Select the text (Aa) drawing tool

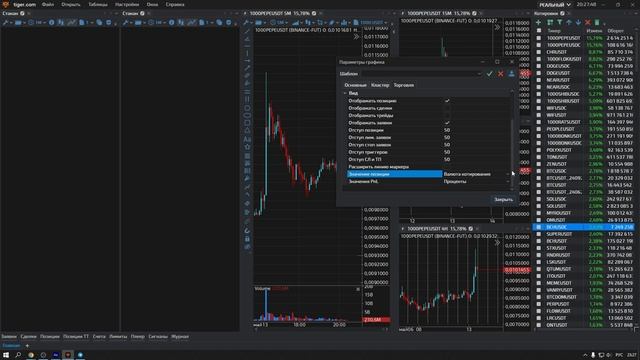[247, 139]
